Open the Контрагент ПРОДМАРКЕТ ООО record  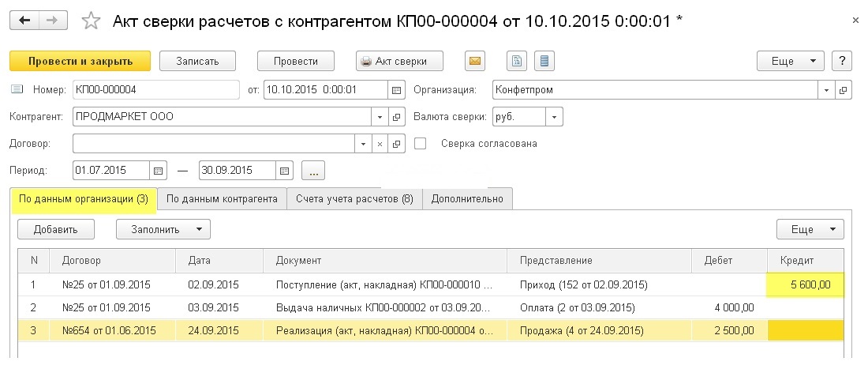396,117
